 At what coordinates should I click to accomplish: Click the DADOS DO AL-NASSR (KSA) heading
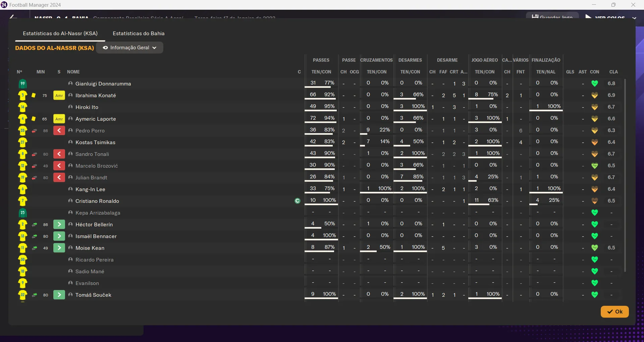click(x=55, y=48)
